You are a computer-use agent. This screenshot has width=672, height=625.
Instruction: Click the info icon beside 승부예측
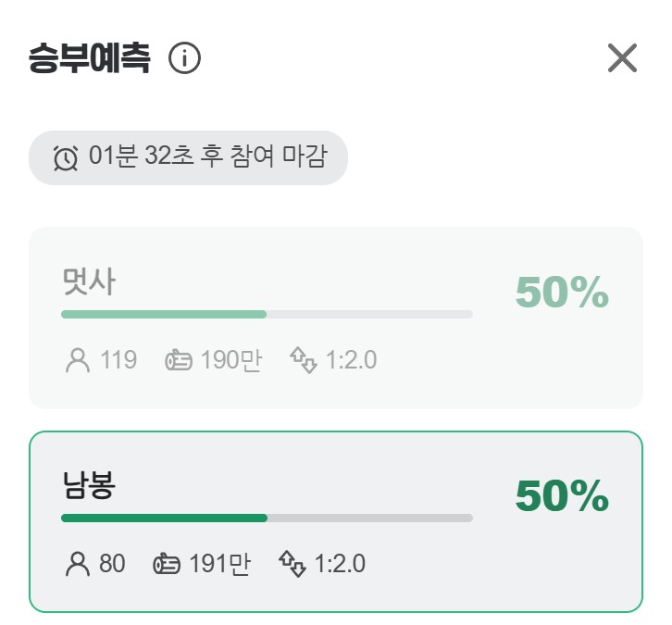click(x=185, y=59)
